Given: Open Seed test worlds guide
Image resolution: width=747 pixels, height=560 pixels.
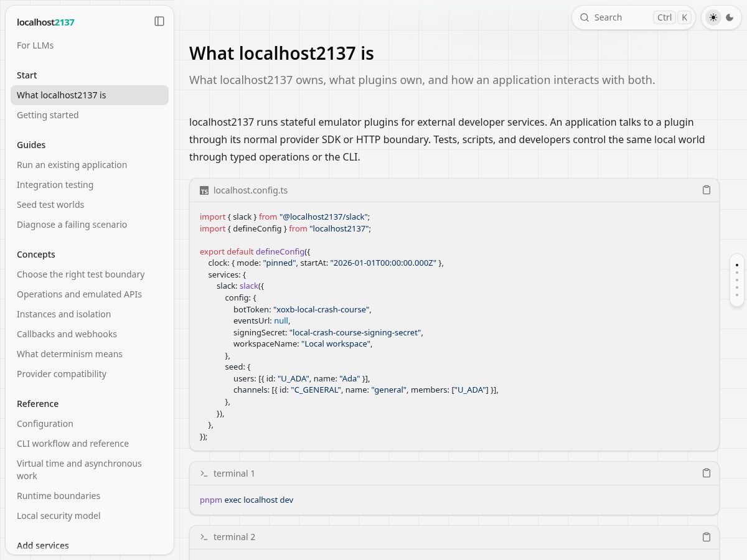Looking at the screenshot, I should [x=90, y=205].
